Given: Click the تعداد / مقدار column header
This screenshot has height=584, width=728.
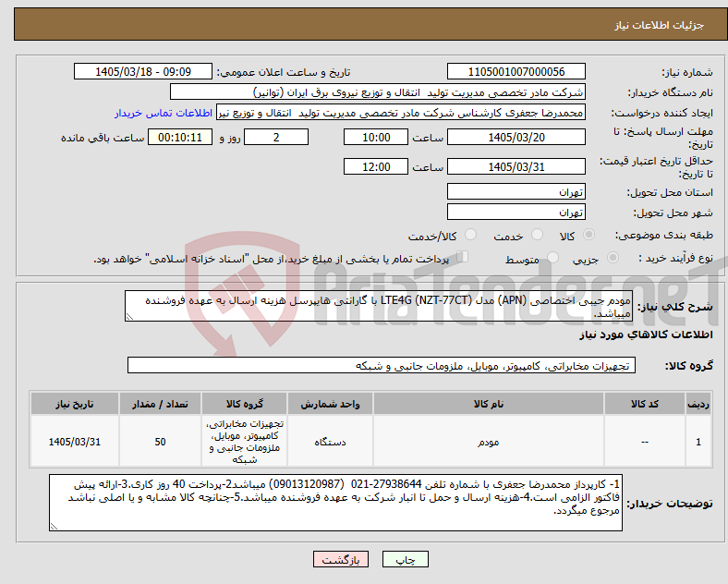Looking at the screenshot, I should 160,404.
